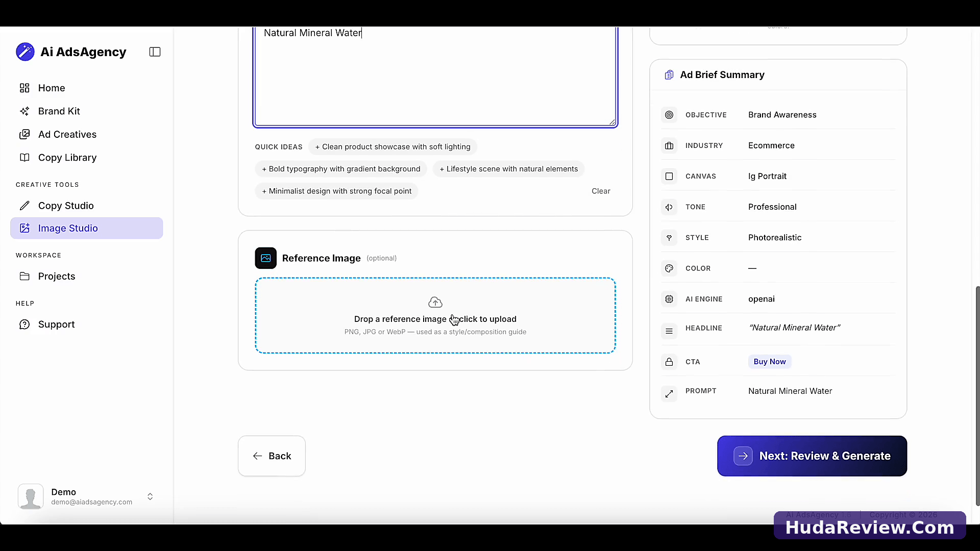980x551 pixels.
Task: Expand the Demo account switcher chevron
Action: (x=150, y=496)
